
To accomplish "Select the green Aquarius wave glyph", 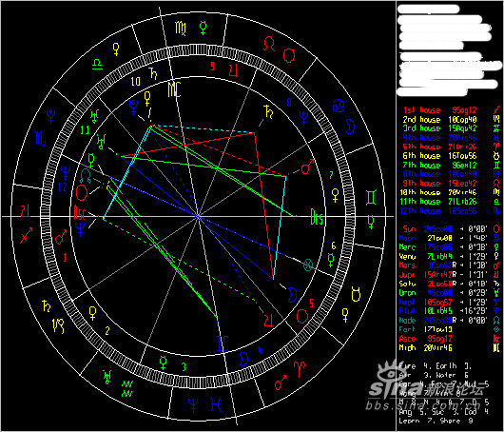I will click(x=127, y=388).
